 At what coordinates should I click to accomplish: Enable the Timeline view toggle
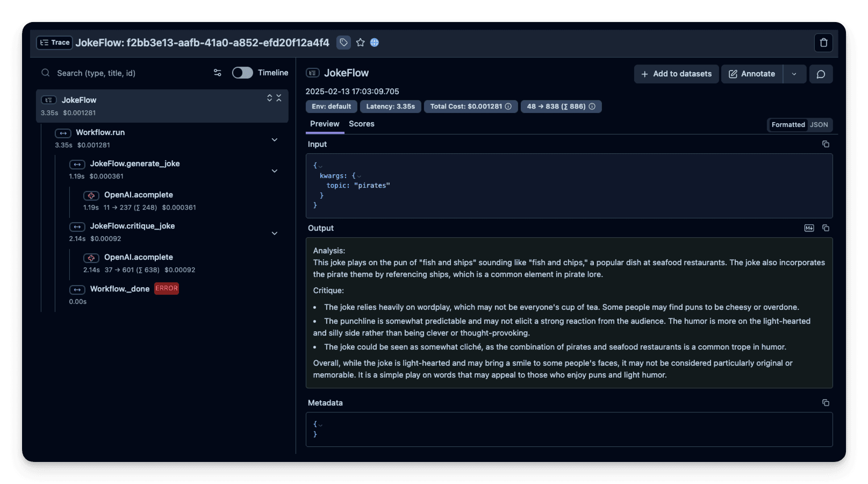coord(242,73)
